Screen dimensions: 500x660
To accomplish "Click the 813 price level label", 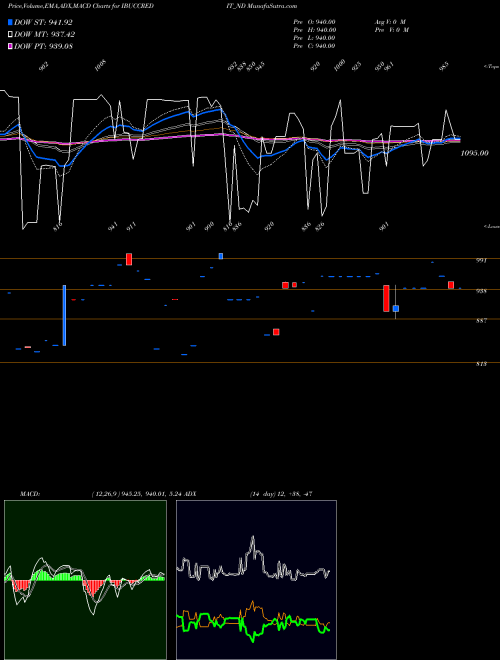I will (481, 364).
